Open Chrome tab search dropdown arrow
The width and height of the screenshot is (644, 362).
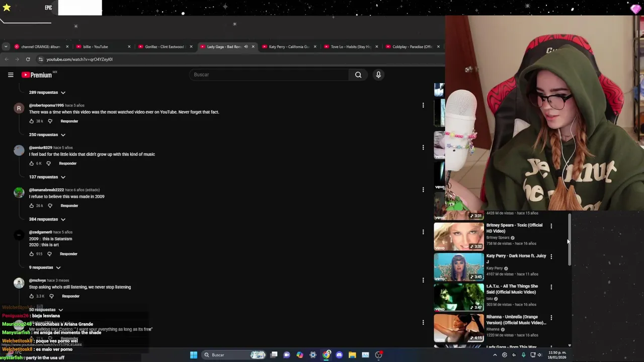point(6,47)
